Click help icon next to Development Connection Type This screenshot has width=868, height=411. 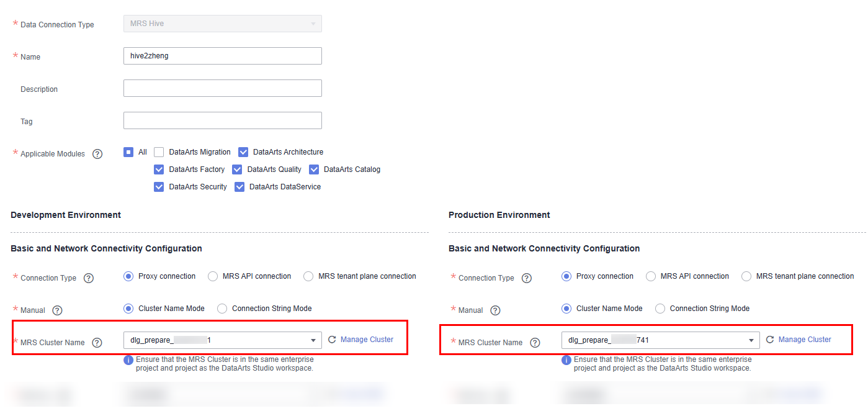pyautogui.click(x=89, y=278)
